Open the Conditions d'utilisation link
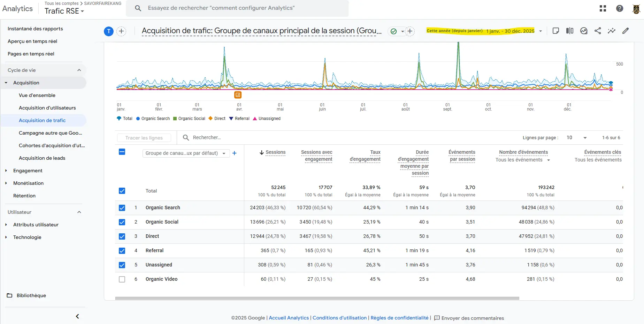Image resolution: width=644 pixels, height=324 pixels. pos(339,318)
